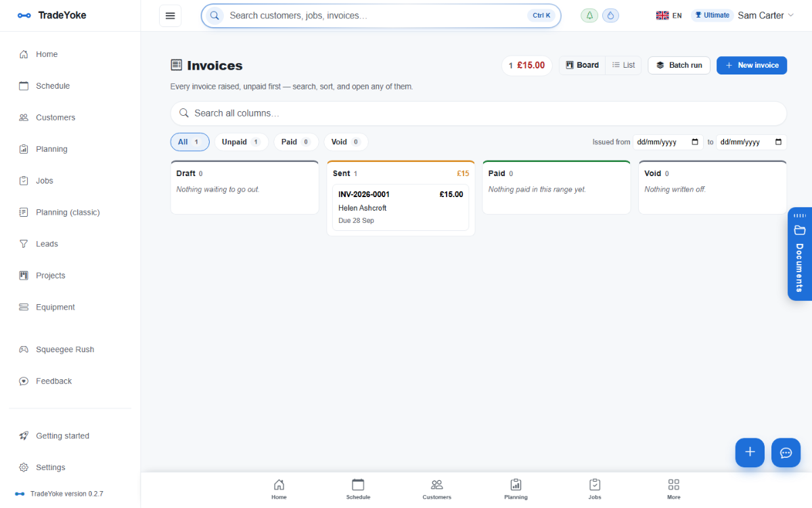Image resolution: width=812 pixels, height=508 pixels.
Task: Switch to List view
Action: coord(623,65)
